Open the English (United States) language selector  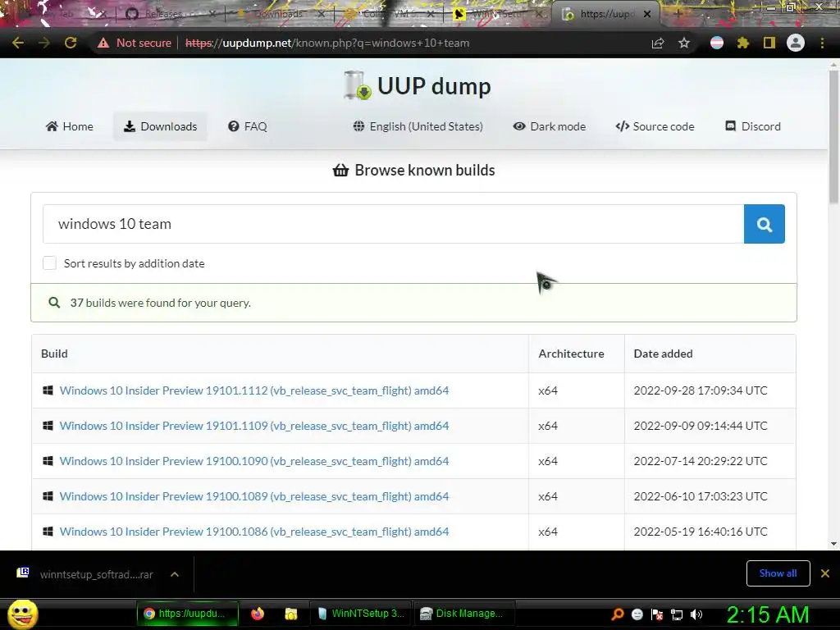[418, 126]
